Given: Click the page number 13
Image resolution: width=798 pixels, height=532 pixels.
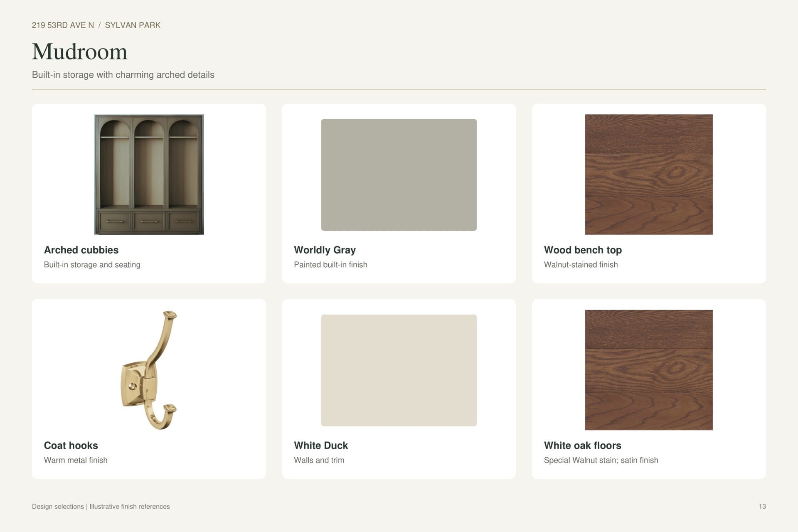Looking at the screenshot, I should coord(762,507).
